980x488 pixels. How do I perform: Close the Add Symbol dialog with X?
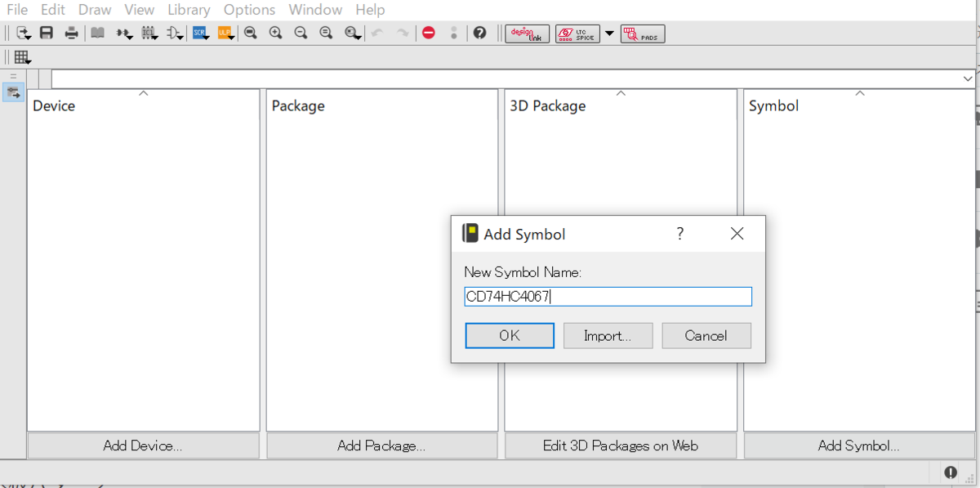pos(737,234)
